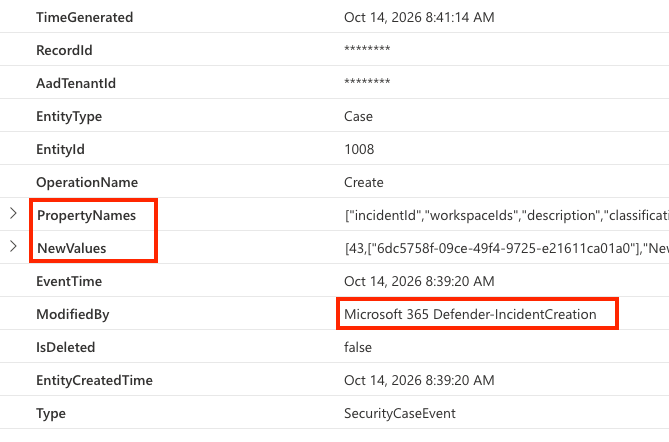This screenshot has height=442, width=669.
Task: Click the IsDeleted value false
Action: [358, 347]
